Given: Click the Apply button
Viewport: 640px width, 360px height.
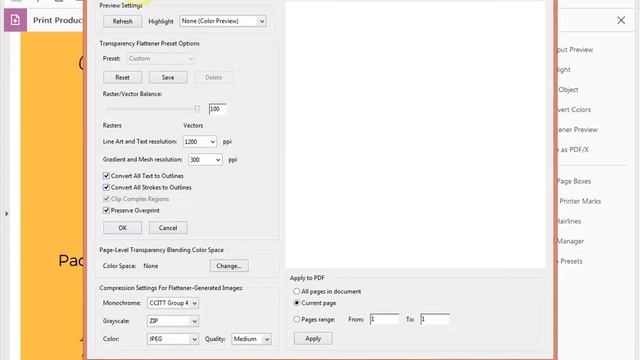Looking at the screenshot, I should (313, 338).
